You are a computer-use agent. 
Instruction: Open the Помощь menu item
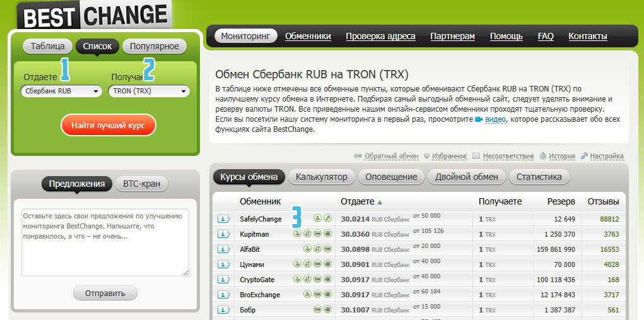click(x=506, y=36)
